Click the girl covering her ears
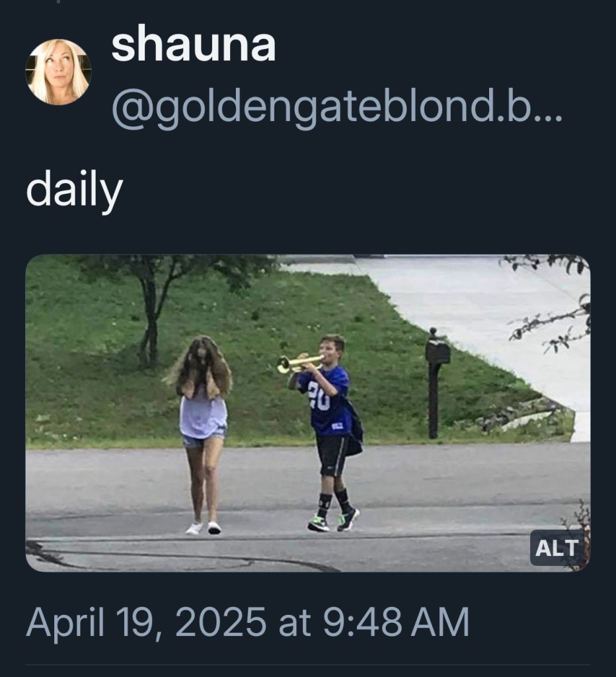Image resolution: width=616 pixels, height=677 pixels. click(202, 434)
